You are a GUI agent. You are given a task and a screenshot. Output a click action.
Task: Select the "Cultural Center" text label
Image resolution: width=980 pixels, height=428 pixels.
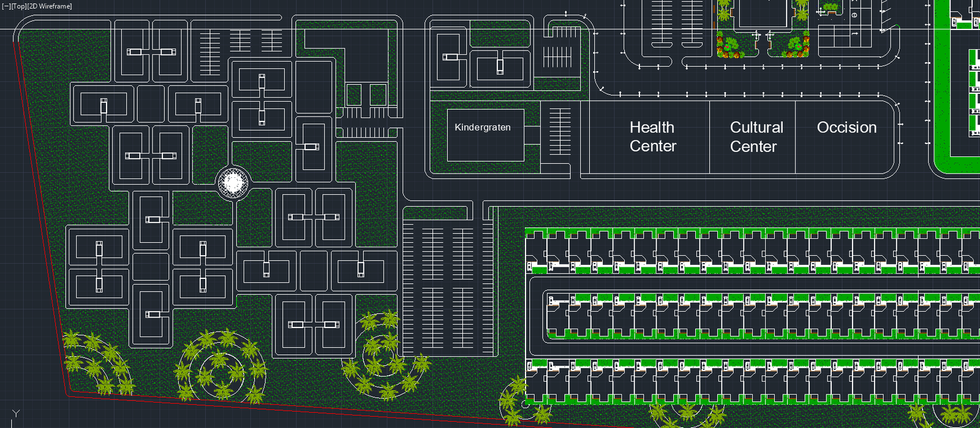point(756,137)
